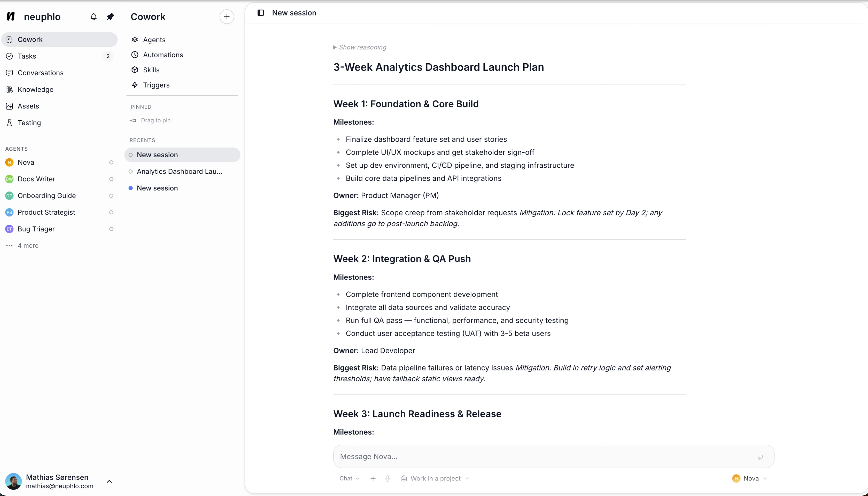Viewport: 868px width, 496px height.
Task: Open the Nova agent selector dropdown
Action: [x=749, y=479]
